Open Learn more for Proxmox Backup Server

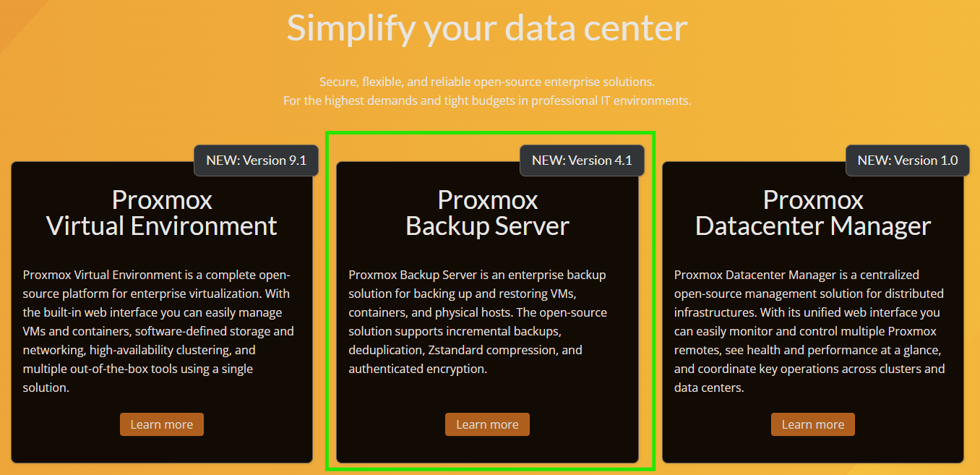coord(487,424)
